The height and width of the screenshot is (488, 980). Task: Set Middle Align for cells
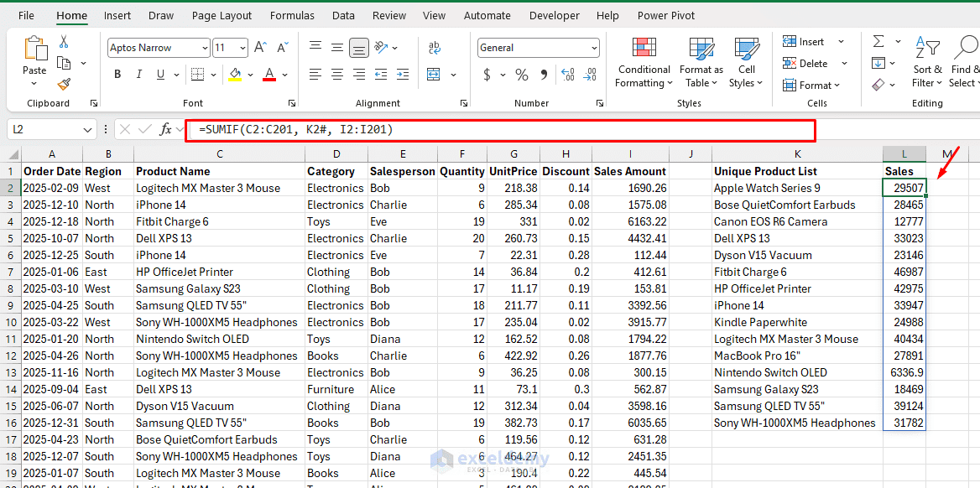click(x=337, y=48)
